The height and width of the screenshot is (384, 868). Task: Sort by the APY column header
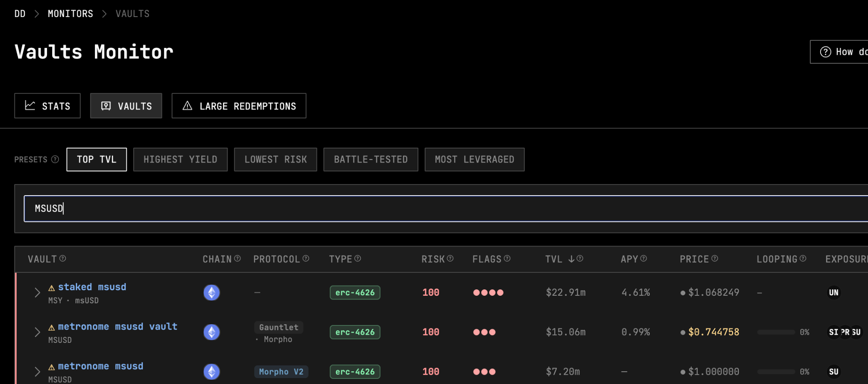(x=629, y=259)
